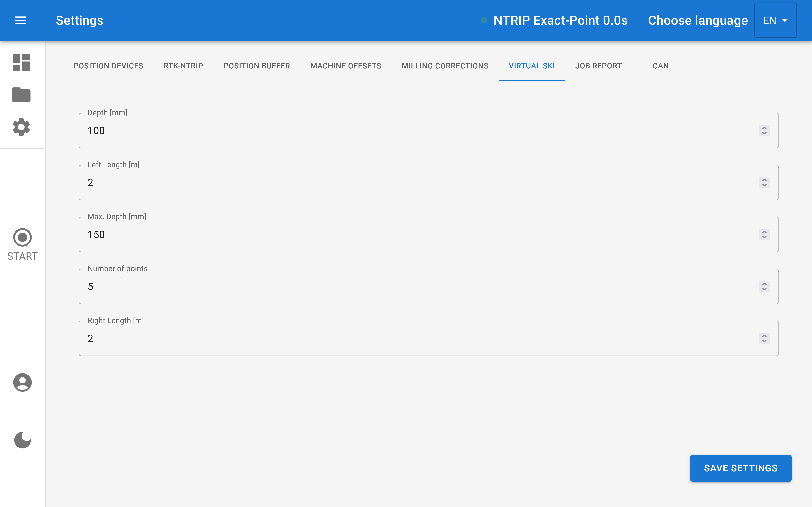
Task: Switch to the Milling Corrections tab
Action: [445, 66]
